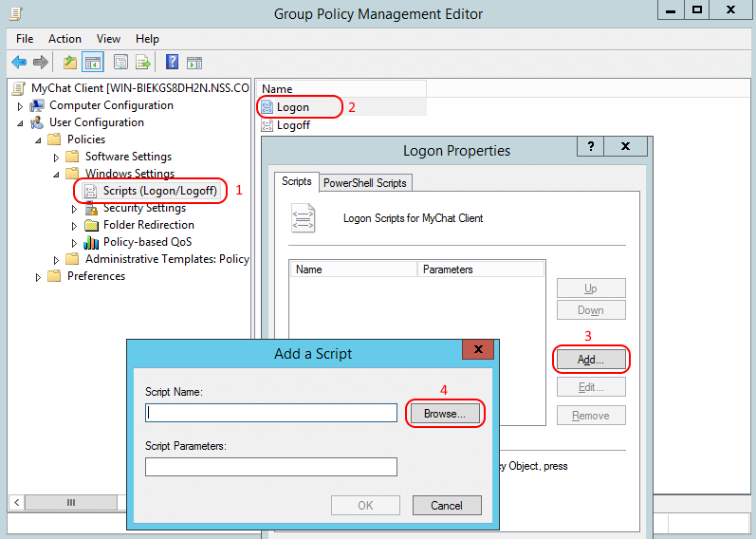Click the Browse button
Image resolution: width=756 pixels, height=539 pixels.
(445, 414)
